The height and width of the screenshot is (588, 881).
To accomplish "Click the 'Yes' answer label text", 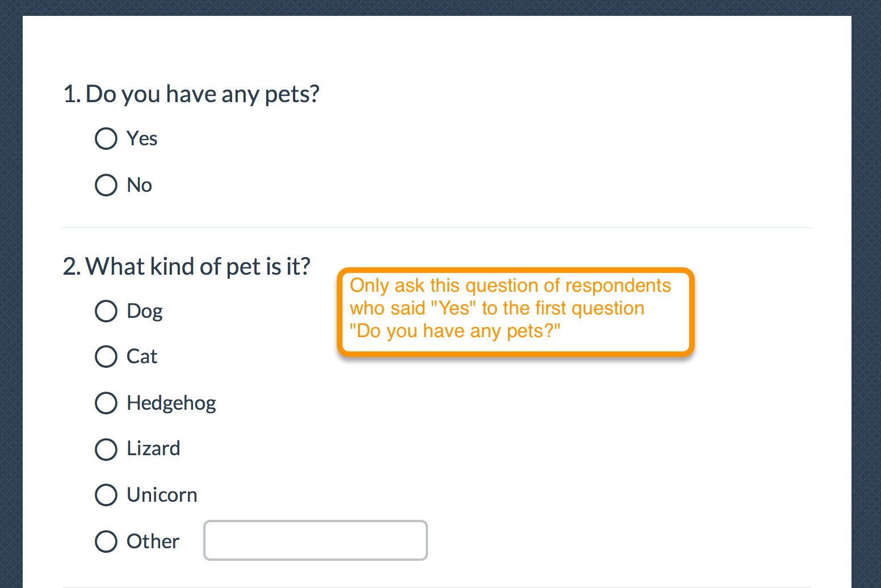I will point(142,138).
